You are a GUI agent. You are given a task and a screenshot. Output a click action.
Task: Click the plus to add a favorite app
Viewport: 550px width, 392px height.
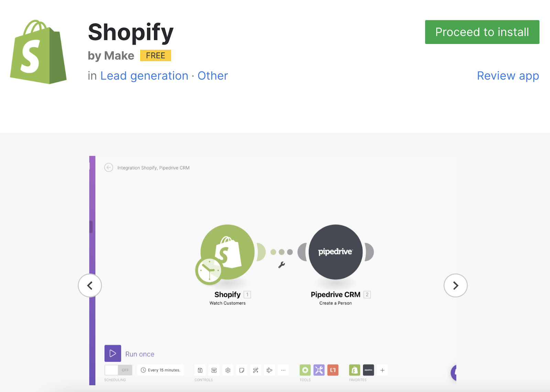click(x=382, y=370)
